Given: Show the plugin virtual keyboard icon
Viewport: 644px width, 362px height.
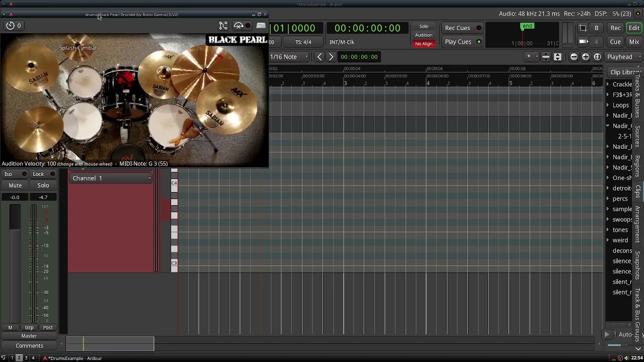Looking at the screenshot, I should point(261,26).
